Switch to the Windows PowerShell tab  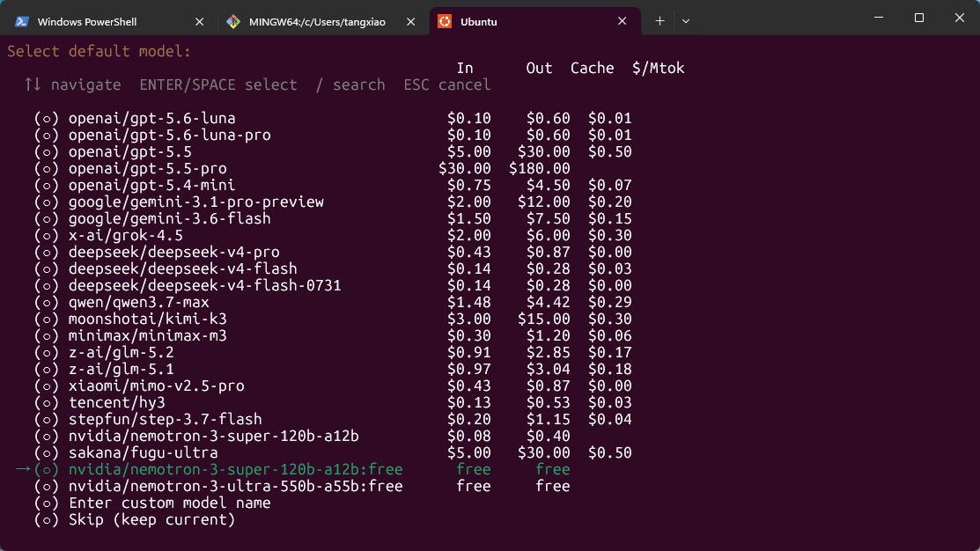(x=107, y=21)
